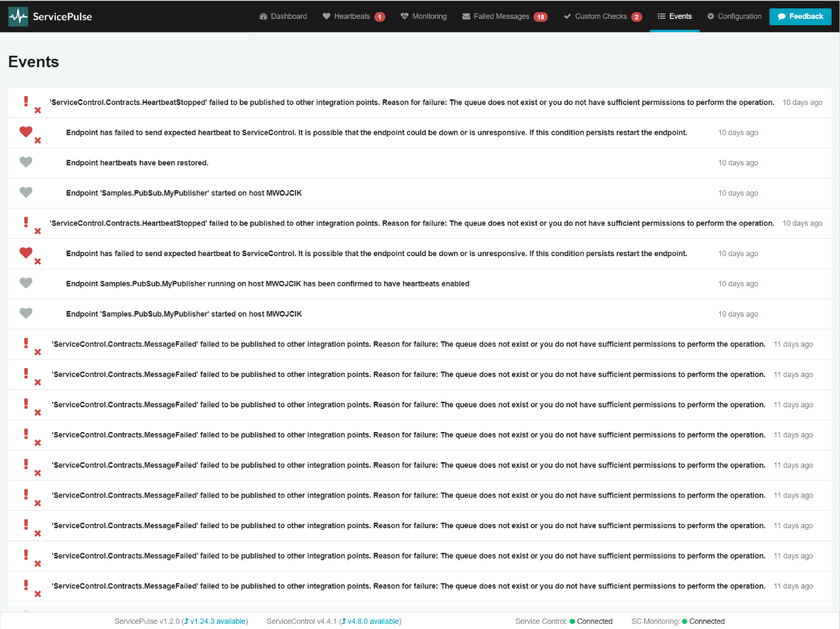Open Failed Messages page
This screenshot has height=629, width=840.
pyautogui.click(x=505, y=16)
